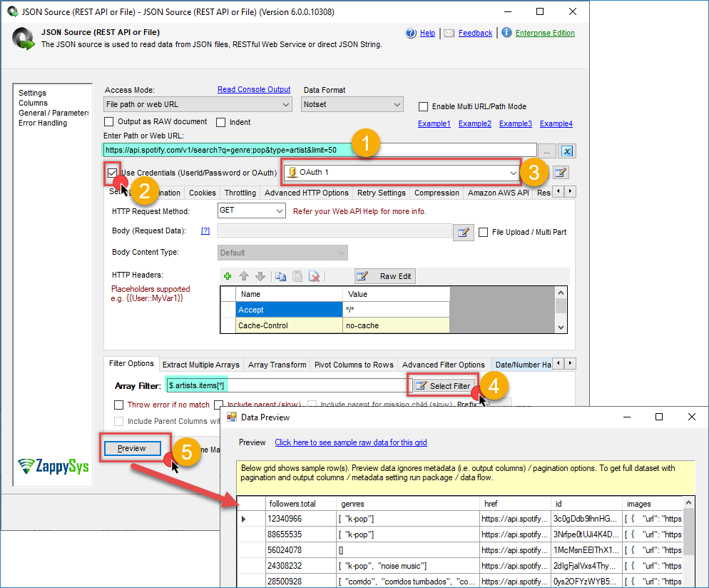
Task: Click the edit URL variable icon
Action: pyautogui.click(x=567, y=151)
